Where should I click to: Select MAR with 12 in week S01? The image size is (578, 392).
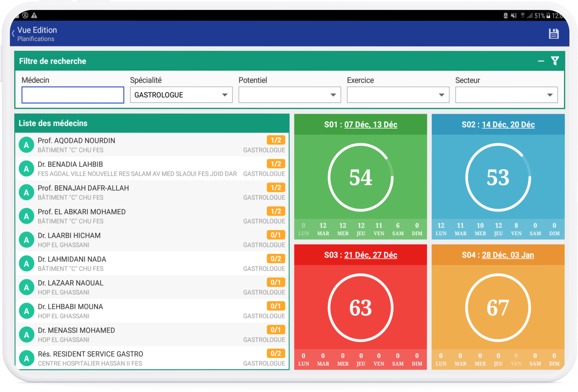tap(323, 229)
